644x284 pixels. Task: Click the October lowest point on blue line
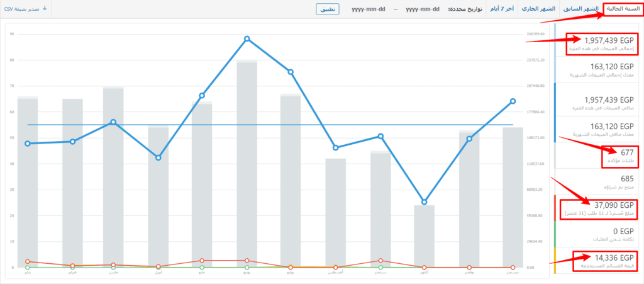tap(425, 202)
